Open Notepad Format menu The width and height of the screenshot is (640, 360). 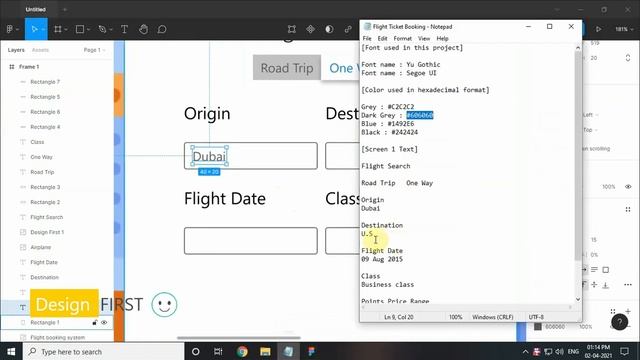pos(402,38)
